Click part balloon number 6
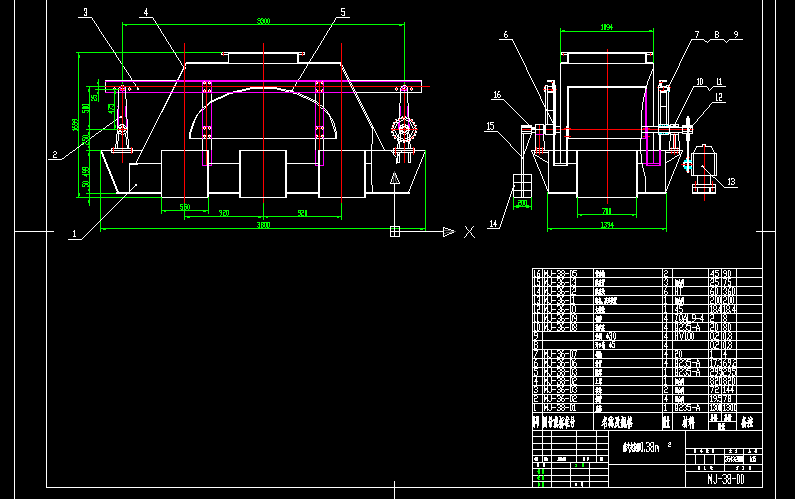Image resolution: width=795 pixels, height=499 pixels. pyautogui.click(x=506, y=35)
